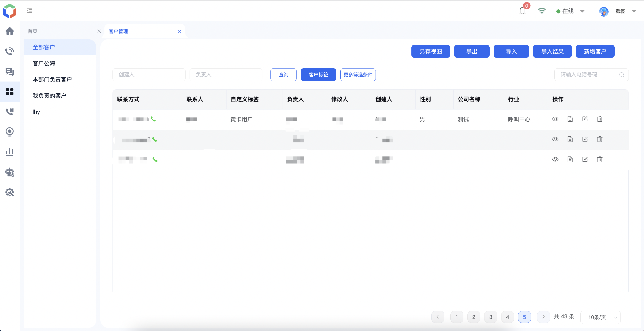Close the 客户管理 tab

coord(179,32)
